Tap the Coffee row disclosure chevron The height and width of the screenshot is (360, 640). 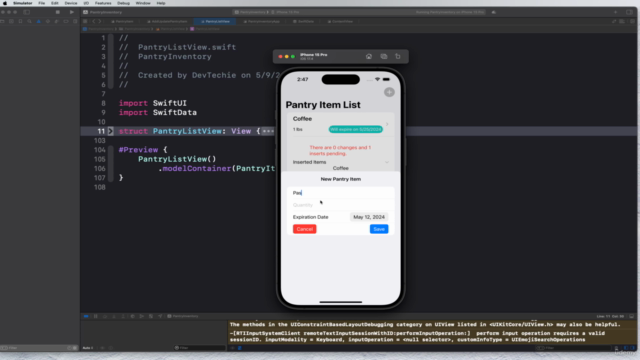coord(387,124)
